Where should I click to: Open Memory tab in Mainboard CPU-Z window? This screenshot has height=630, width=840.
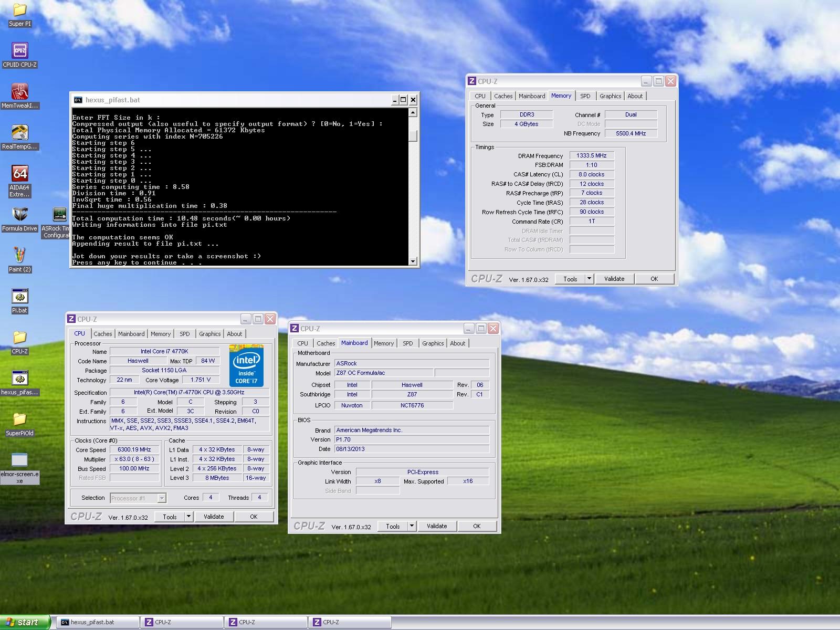384,343
